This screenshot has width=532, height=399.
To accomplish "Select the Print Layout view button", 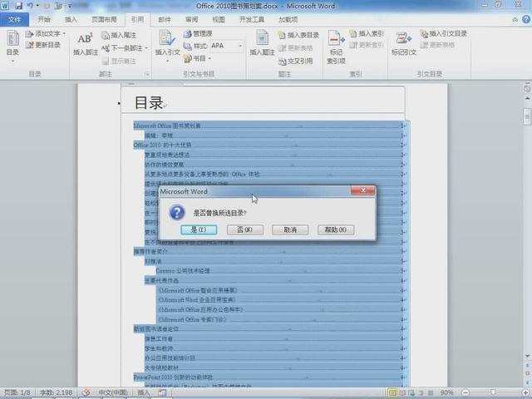I will tap(392, 392).
